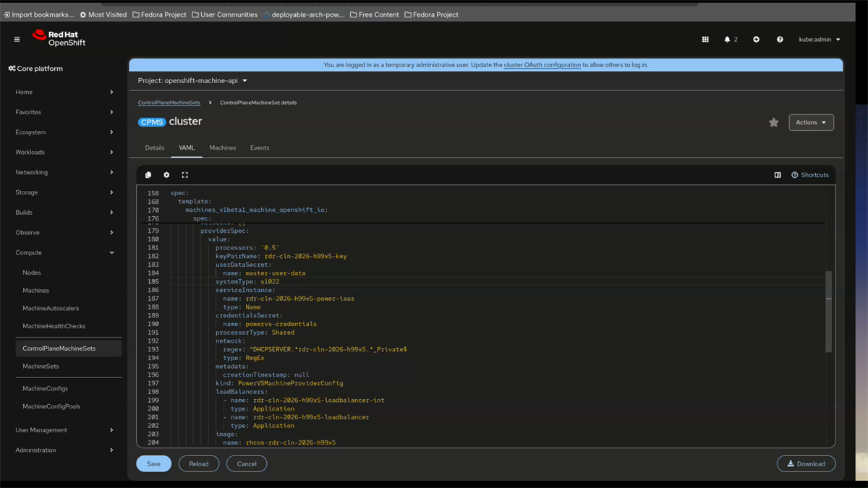Open the help question mark icon

(x=780, y=39)
